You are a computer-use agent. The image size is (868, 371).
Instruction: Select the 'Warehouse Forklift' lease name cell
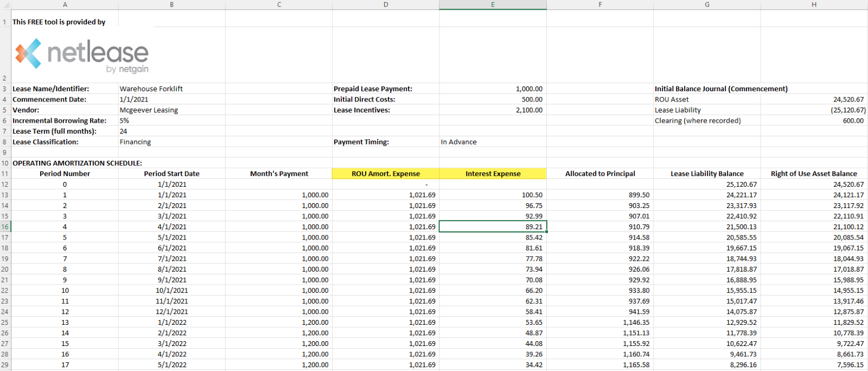171,89
